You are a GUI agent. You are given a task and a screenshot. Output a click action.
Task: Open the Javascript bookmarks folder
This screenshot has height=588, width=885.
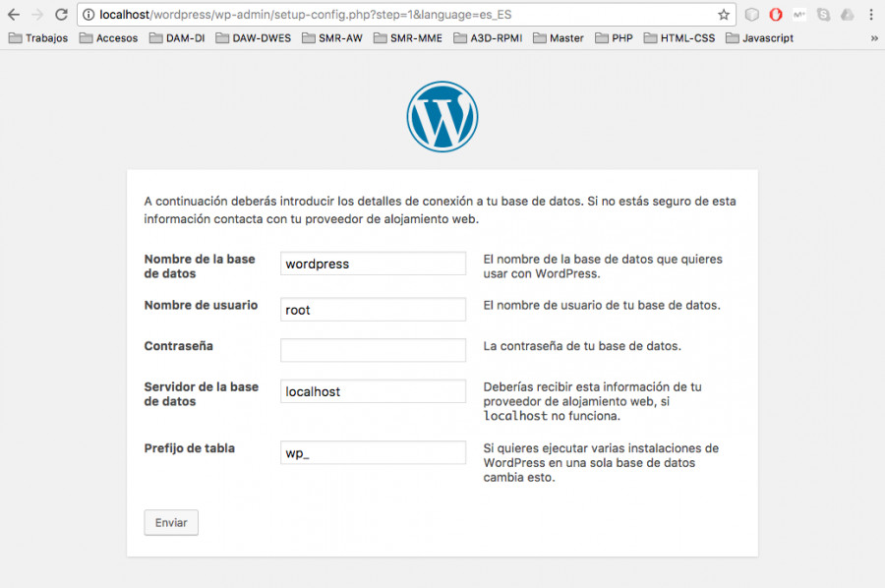coord(760,38)
